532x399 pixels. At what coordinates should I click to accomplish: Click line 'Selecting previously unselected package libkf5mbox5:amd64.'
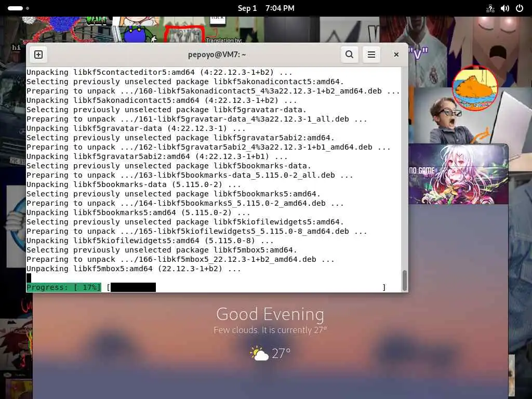(x=162, y=250)
